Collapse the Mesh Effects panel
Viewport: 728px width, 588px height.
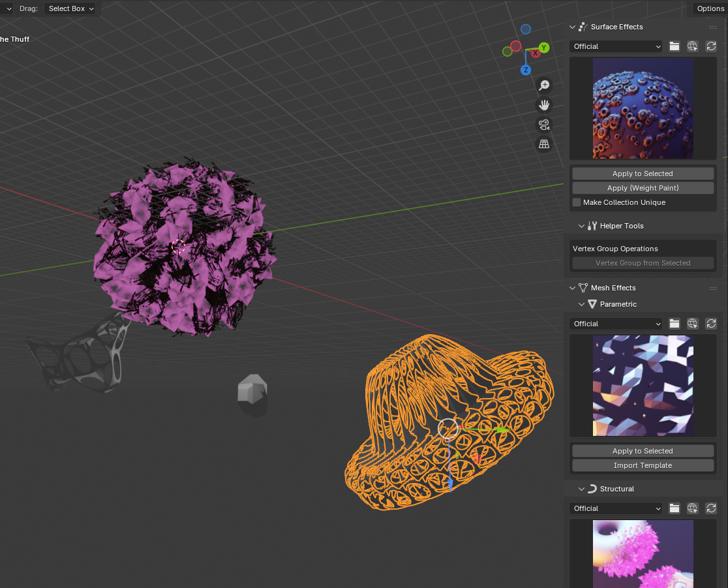point(573,288)
